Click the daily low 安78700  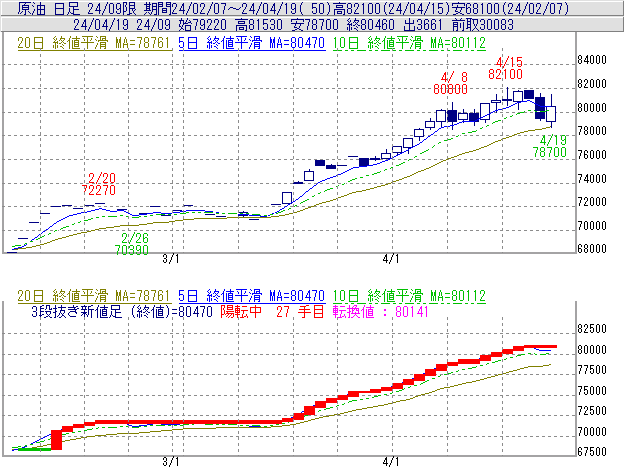314,25
